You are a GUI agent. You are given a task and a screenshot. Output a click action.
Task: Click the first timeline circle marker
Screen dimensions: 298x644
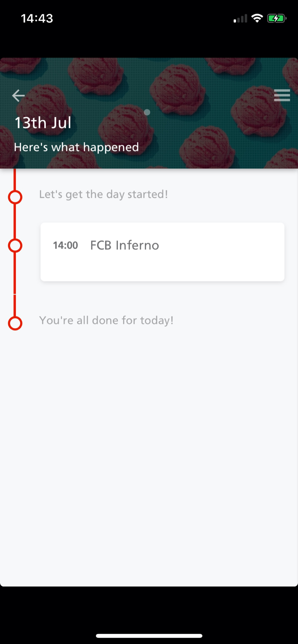[x=15, y=197]
